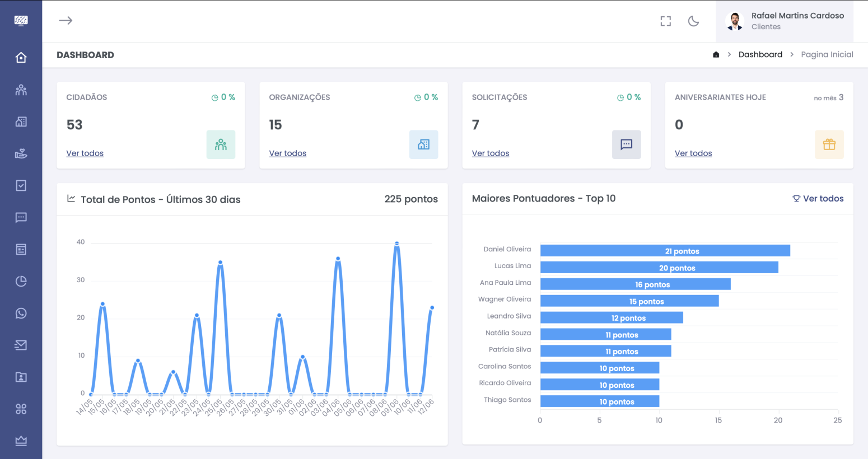Click Daniel Oliveira's 21 pontos bar

tap(665, 251)
